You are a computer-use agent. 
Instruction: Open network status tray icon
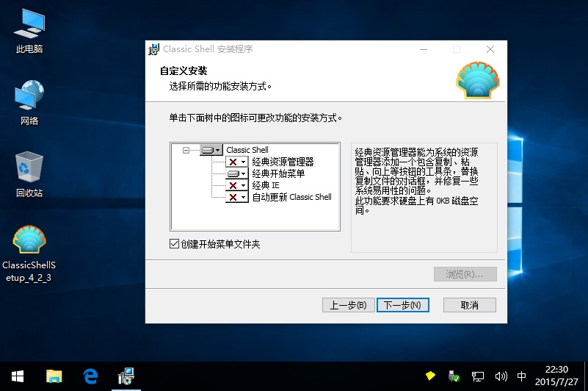point(477,376)
